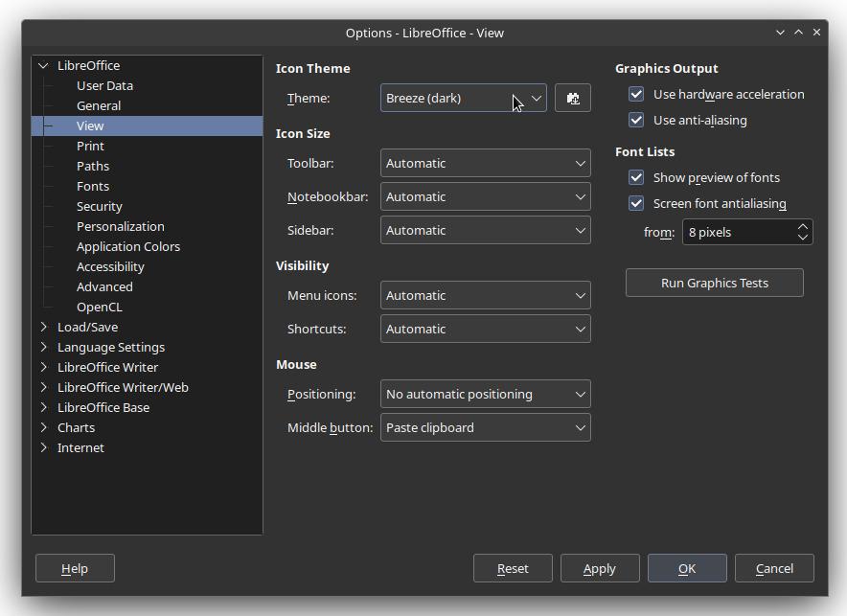
Task: Select the Security options page
Action: [100, 206]
